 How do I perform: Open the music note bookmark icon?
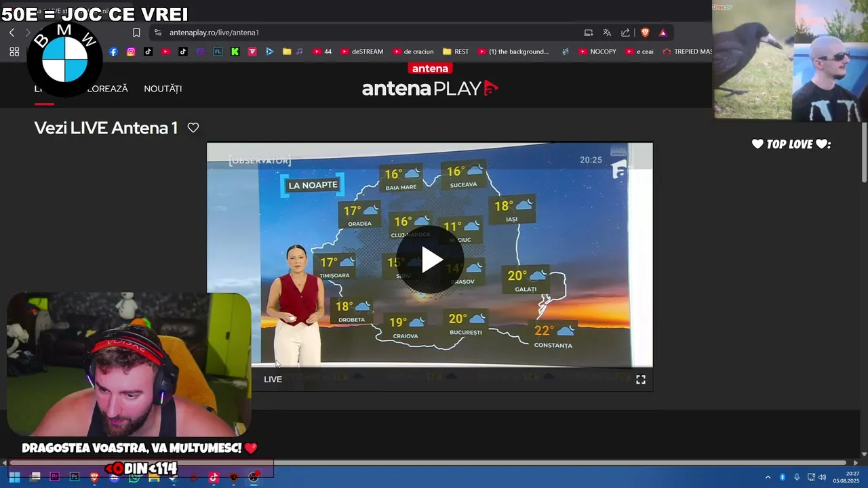pos(300,52)
